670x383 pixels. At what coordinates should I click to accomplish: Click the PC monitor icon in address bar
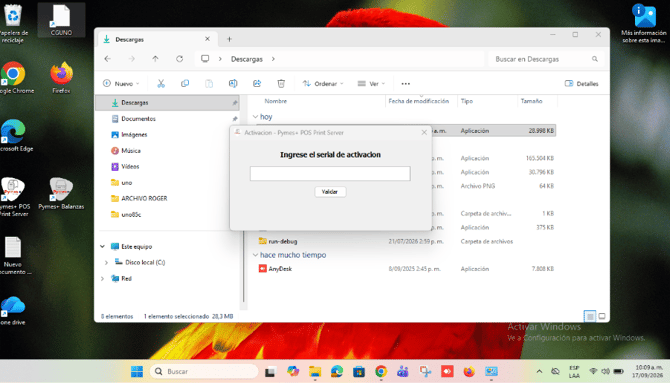[x=205, y=59]
